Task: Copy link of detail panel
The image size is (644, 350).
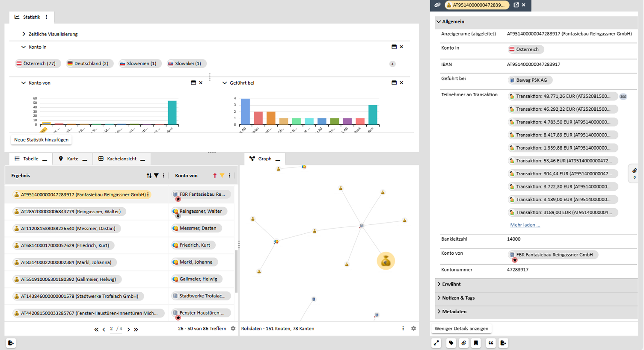Action: click(437, 5)
